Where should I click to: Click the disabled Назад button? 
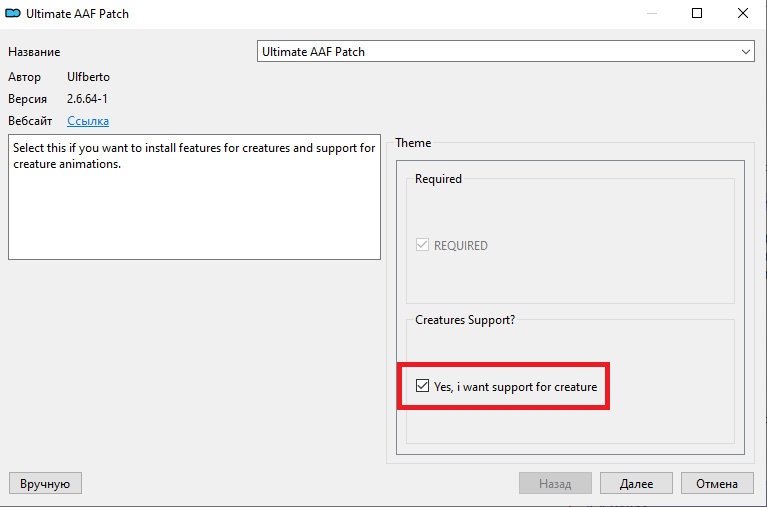(x=555, y=484)
